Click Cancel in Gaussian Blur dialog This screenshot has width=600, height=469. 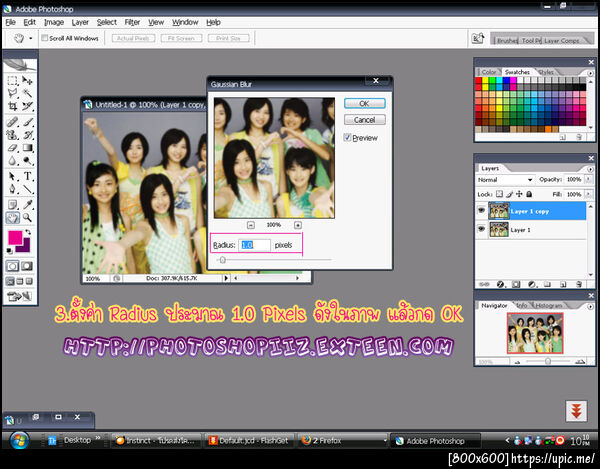coord(364,120)
